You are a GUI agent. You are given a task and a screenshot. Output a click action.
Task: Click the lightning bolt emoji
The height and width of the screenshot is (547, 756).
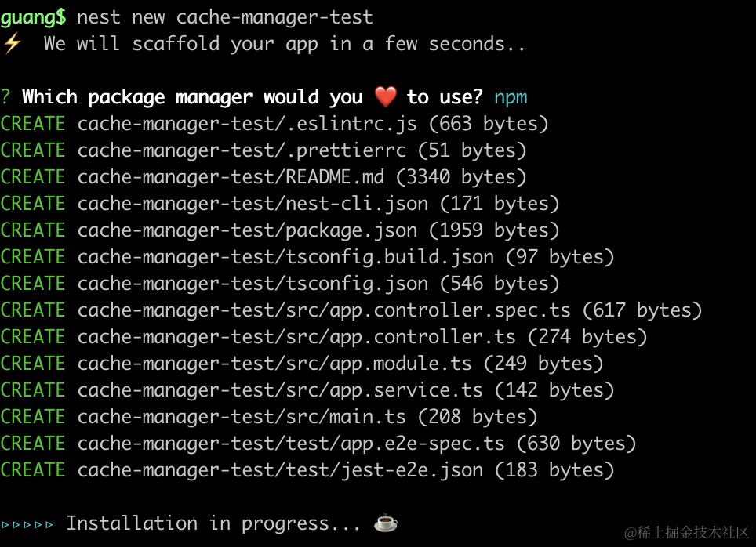[x=12, y=44]
